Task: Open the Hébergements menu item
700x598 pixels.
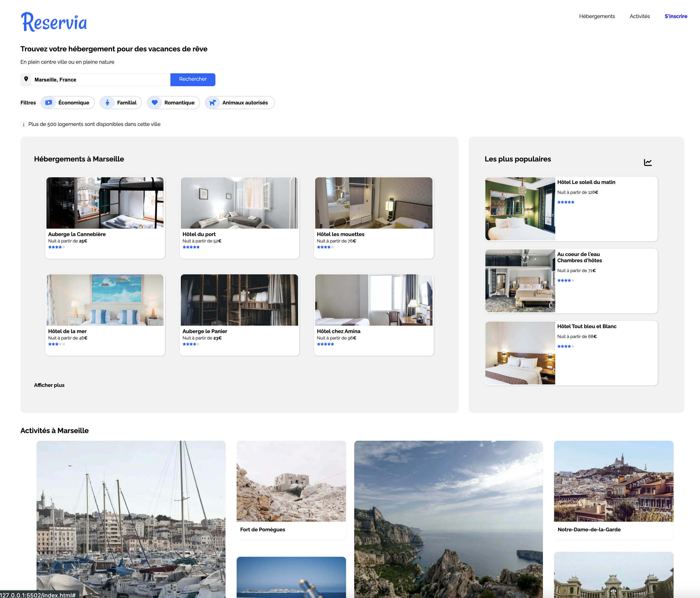Action: tap(597, 16)
